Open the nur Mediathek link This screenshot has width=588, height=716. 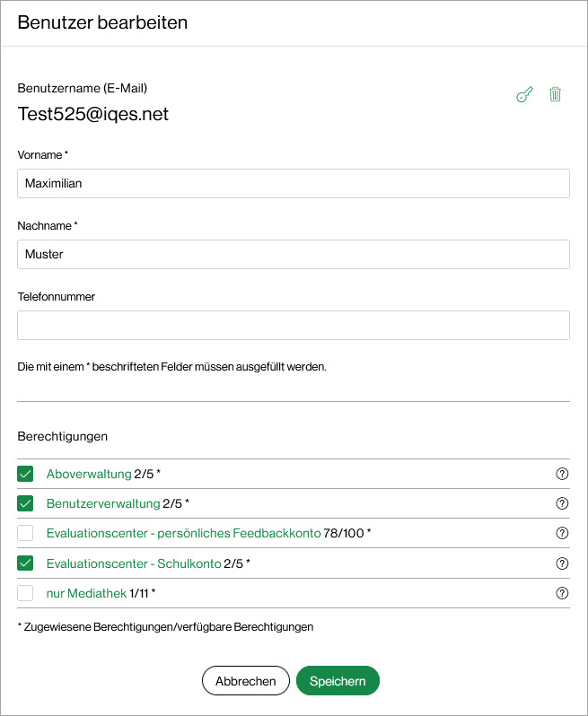click(86, 593)
